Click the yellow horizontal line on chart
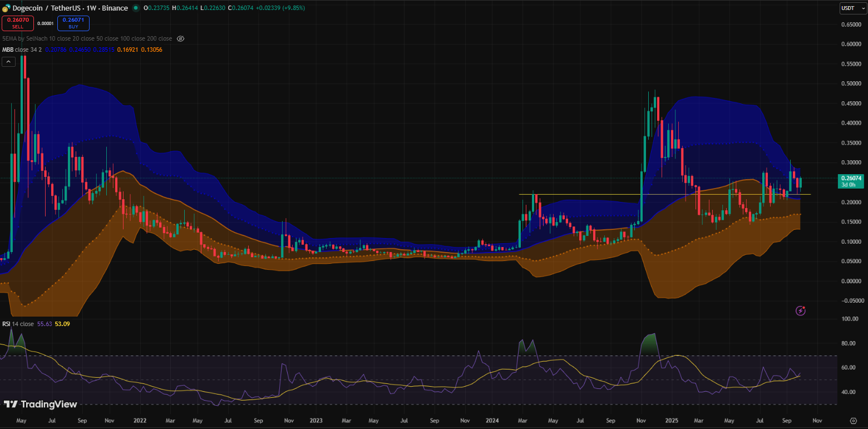Viewport: 868px width, 429px height. click(x=612, y=194)
